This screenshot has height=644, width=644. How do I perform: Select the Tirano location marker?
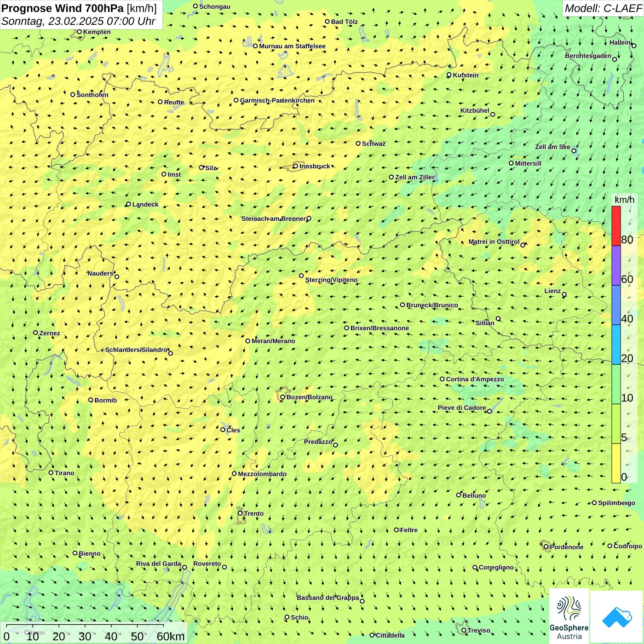pos(51,472)
